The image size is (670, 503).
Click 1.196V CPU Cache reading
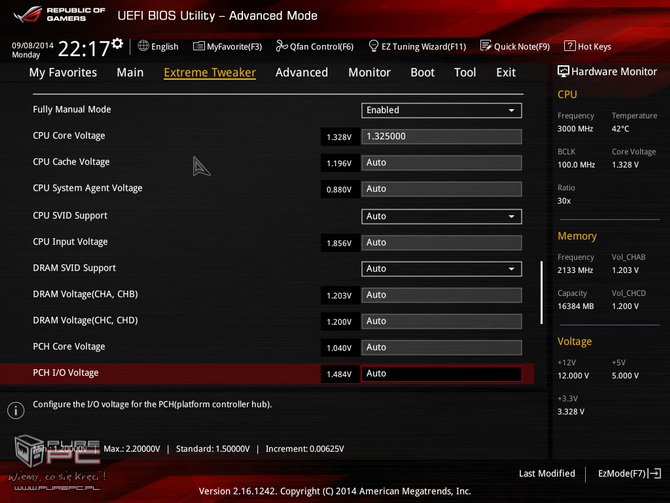(339, 163)
